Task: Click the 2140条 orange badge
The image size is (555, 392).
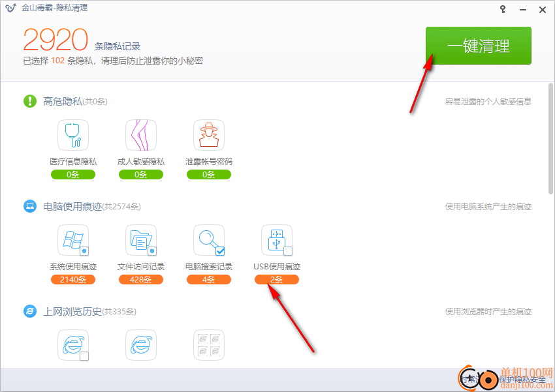Action: click(x=73, y=280)
